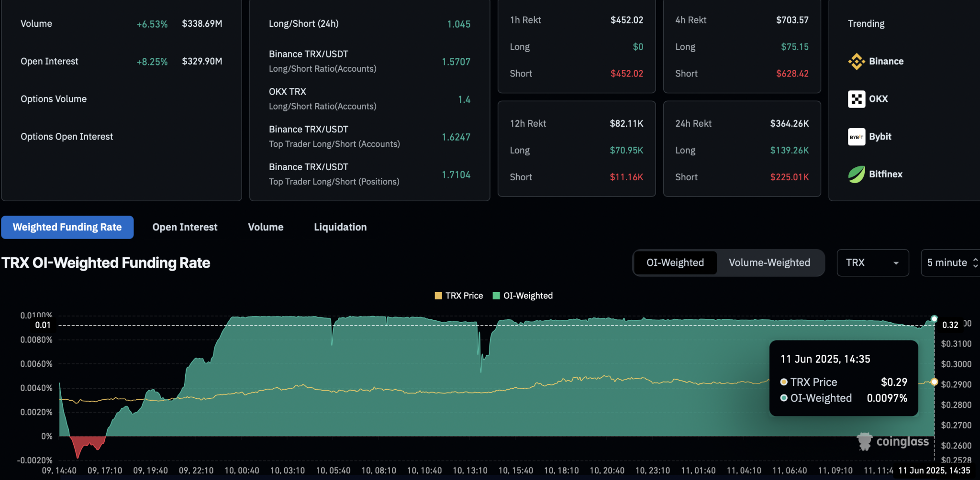Click the Volume value $338.69M
Viewport: 980px width, 480px height.
(202, 23)
